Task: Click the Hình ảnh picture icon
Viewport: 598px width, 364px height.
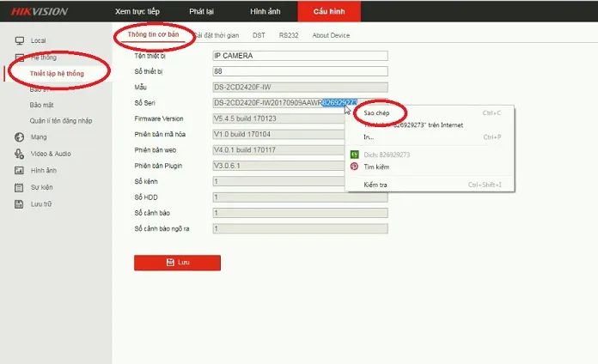Action: click(x=19, y=170)
